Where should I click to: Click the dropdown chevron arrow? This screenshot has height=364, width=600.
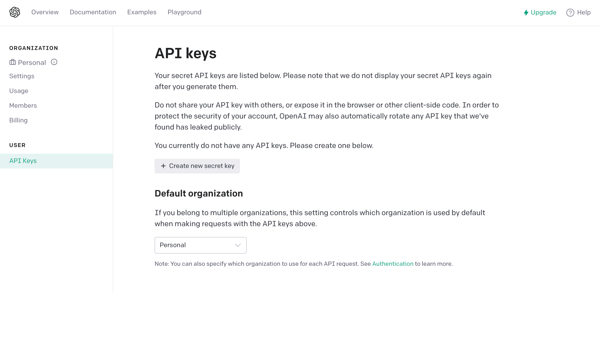coord(238,245)
